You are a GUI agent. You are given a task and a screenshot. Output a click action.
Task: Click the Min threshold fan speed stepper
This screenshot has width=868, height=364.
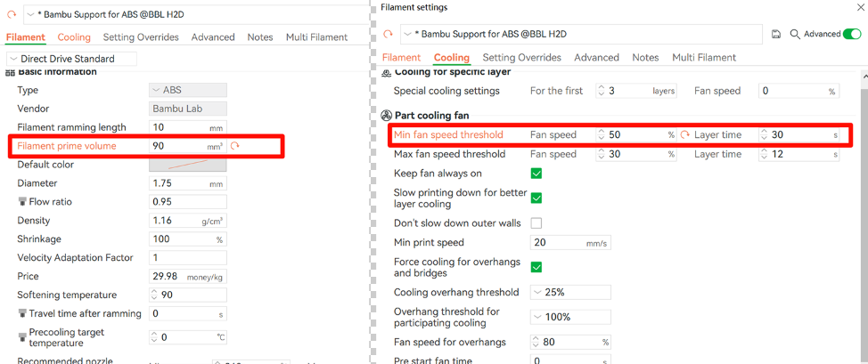[x=602, y=134]
